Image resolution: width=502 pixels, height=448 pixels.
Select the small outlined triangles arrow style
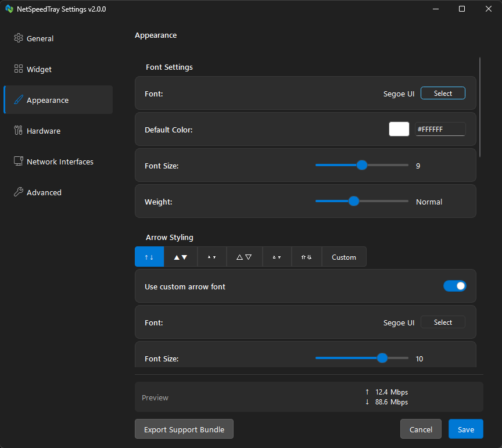pos(277,257)
